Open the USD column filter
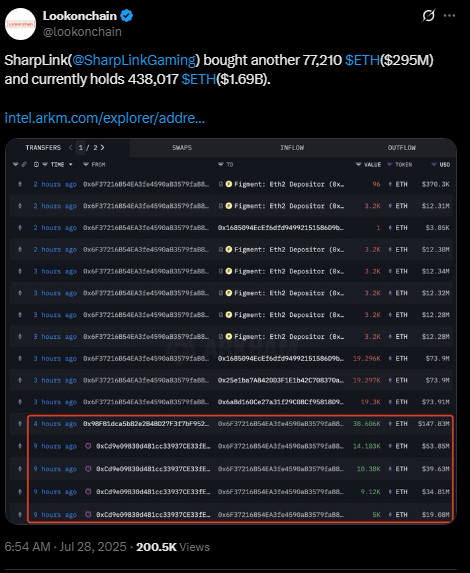Screen dimensions: 470x573 point(434,165)
